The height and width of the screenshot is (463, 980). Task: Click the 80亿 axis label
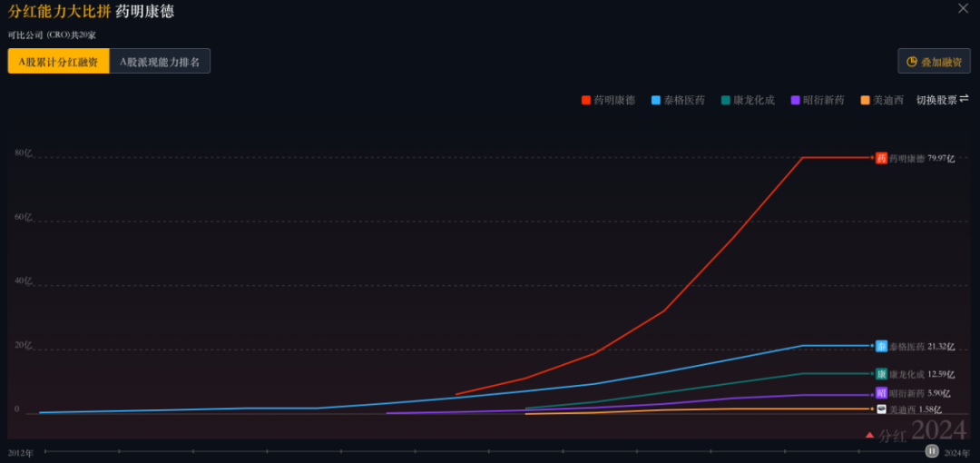coord(23,153)
